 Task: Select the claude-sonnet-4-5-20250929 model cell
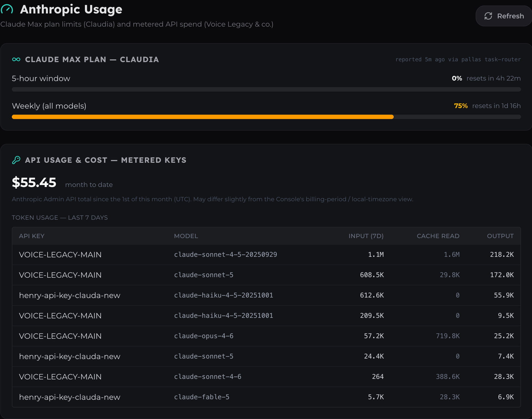point(226,255)
